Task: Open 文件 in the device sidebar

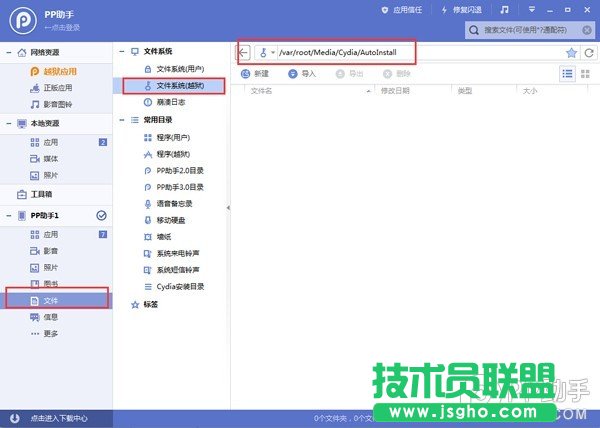Action: pos(51,300)
